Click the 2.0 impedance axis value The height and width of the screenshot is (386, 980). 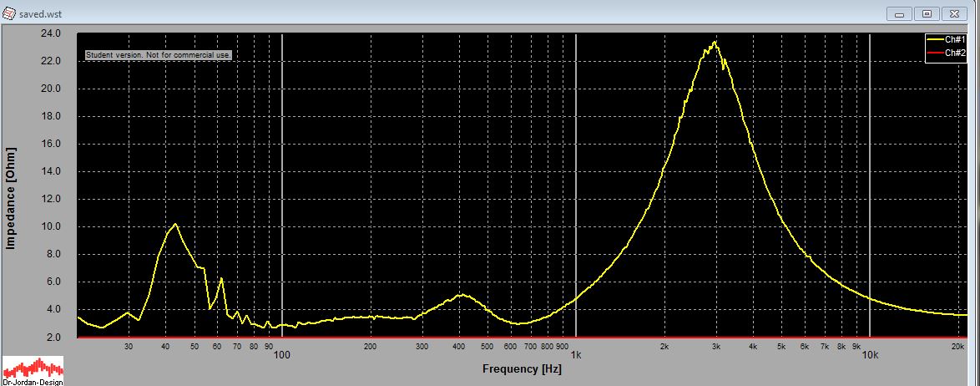52,337
